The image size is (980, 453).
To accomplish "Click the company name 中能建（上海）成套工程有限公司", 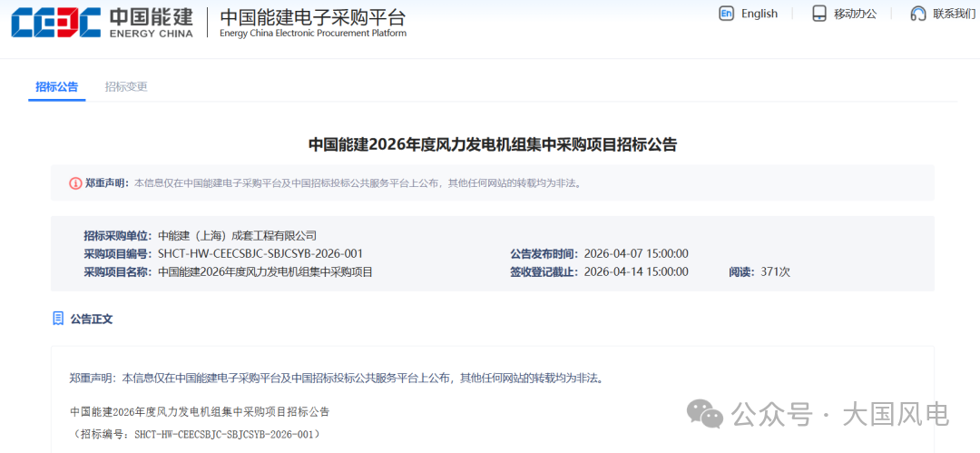I will pos(238,236).
